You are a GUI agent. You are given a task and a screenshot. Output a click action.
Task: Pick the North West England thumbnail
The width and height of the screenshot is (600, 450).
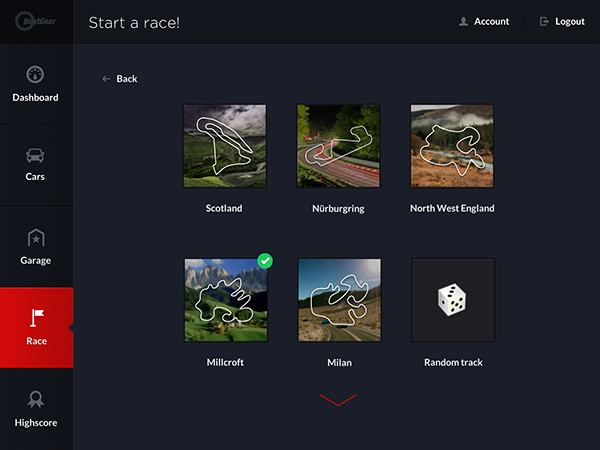[x=452, y=146]
